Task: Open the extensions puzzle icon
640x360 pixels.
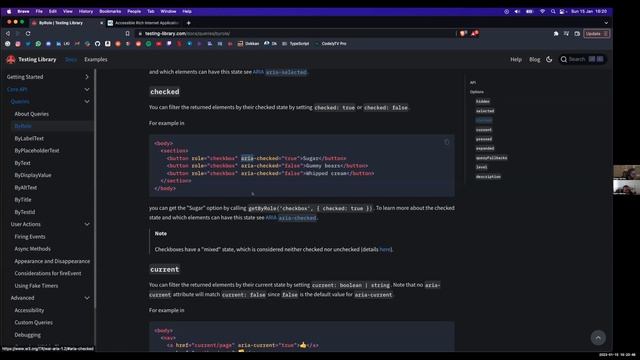Action: coord(556,34)
